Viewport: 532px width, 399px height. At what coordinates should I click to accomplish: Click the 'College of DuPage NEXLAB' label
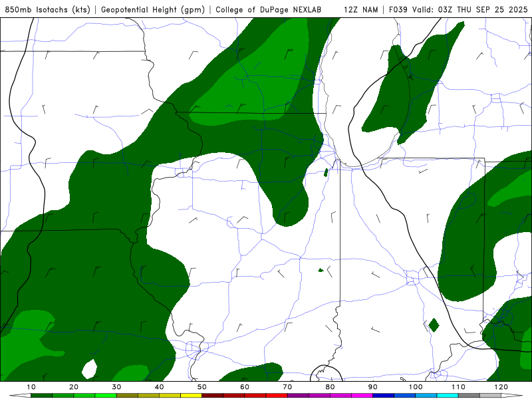tap(269, 10)
